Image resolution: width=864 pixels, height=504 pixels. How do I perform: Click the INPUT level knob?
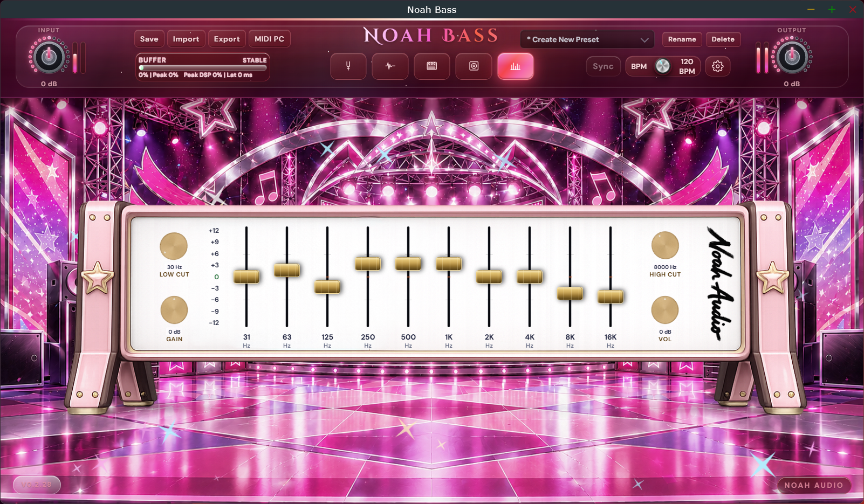49,57
